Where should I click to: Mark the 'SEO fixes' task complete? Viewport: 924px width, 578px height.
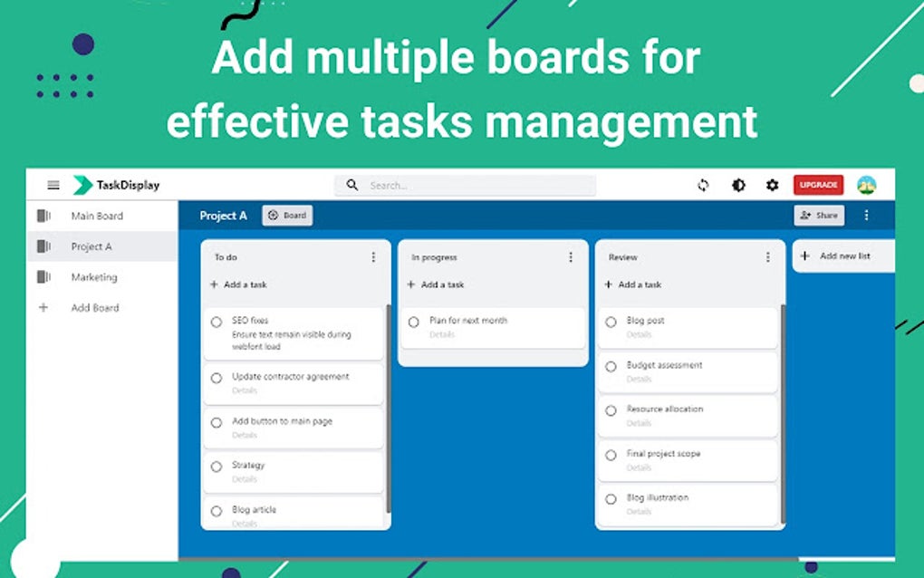pyautogui.click(x=217, y=322)
